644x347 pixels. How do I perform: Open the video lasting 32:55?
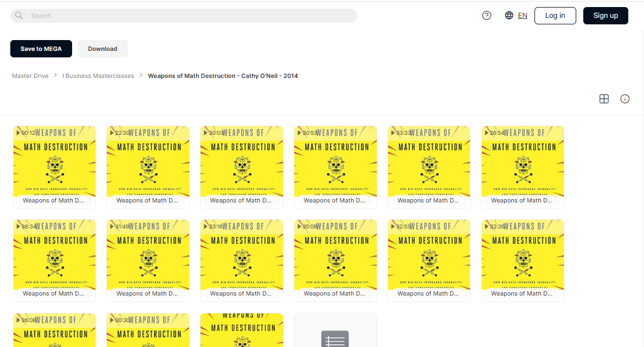[x=429, y=261]
